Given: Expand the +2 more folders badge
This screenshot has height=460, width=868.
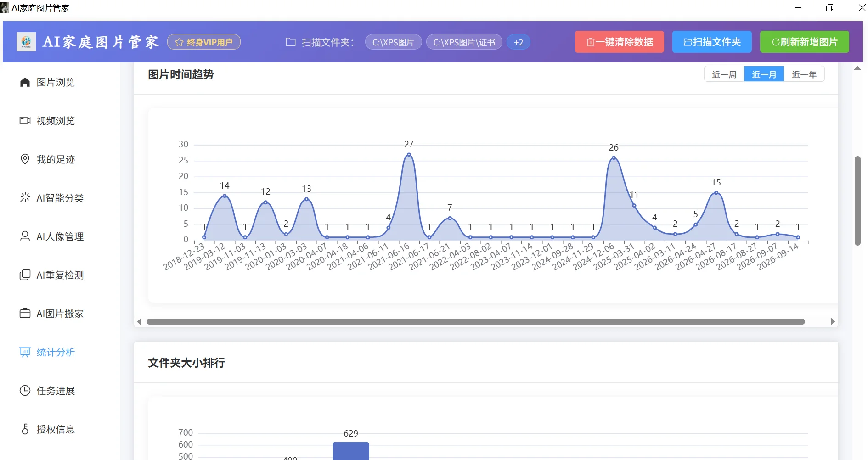Looking at the screenshot, I should pyautogui.click(x=519, y=42).
